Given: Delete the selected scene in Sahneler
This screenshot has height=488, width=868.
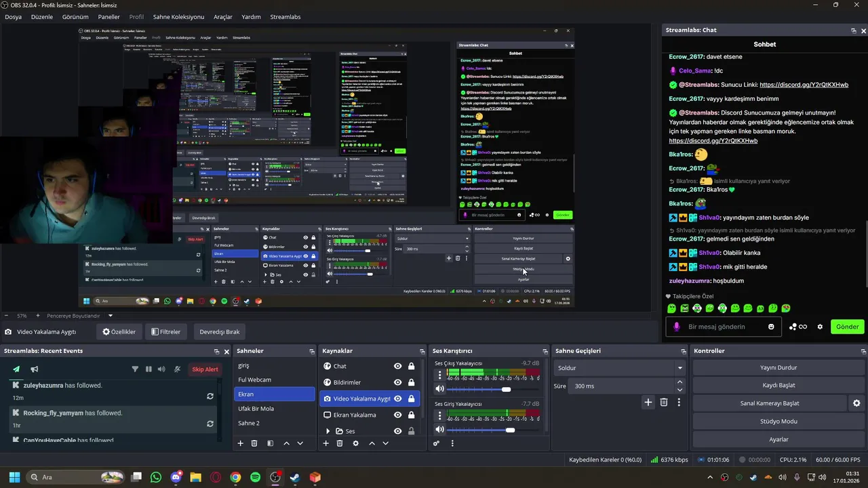Looking at the screenshot, I should click(x=254, y=443).
